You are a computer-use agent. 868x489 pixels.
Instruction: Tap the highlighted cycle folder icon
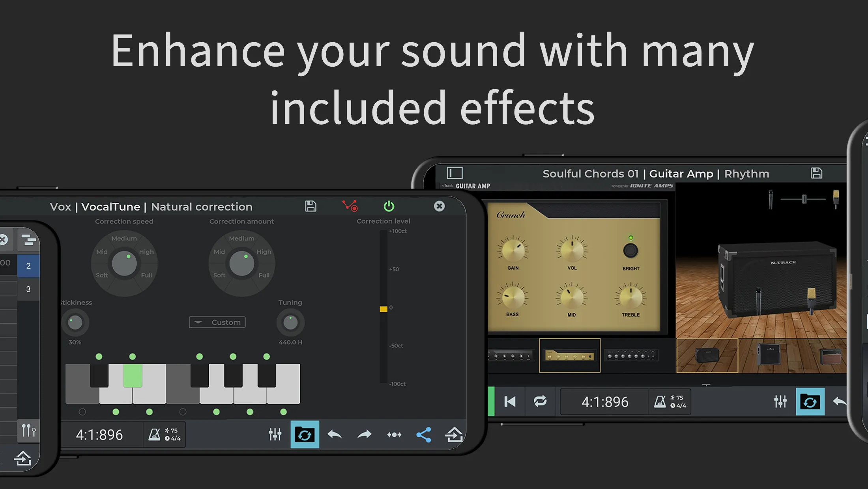[x=305, y=435]
